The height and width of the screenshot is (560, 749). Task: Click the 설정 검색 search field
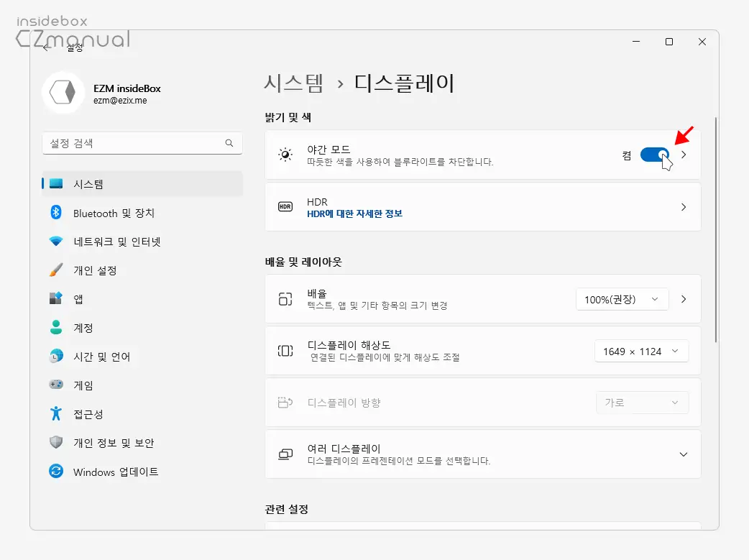coord(142,143)
